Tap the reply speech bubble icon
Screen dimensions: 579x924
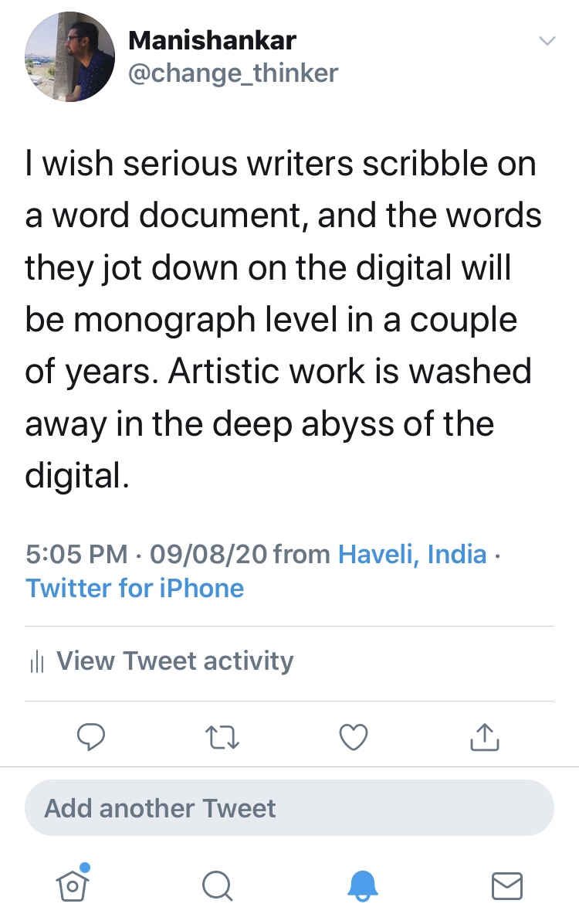pos(91,737)
